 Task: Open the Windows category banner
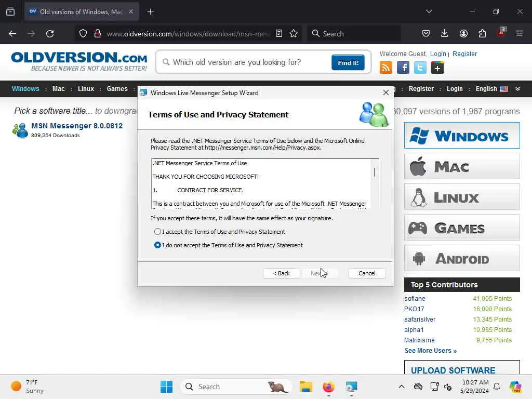(462, 136)
